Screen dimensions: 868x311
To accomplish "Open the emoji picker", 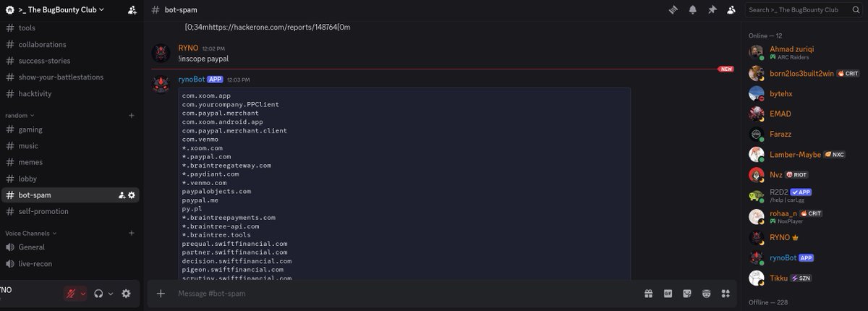I will point(706,294).
